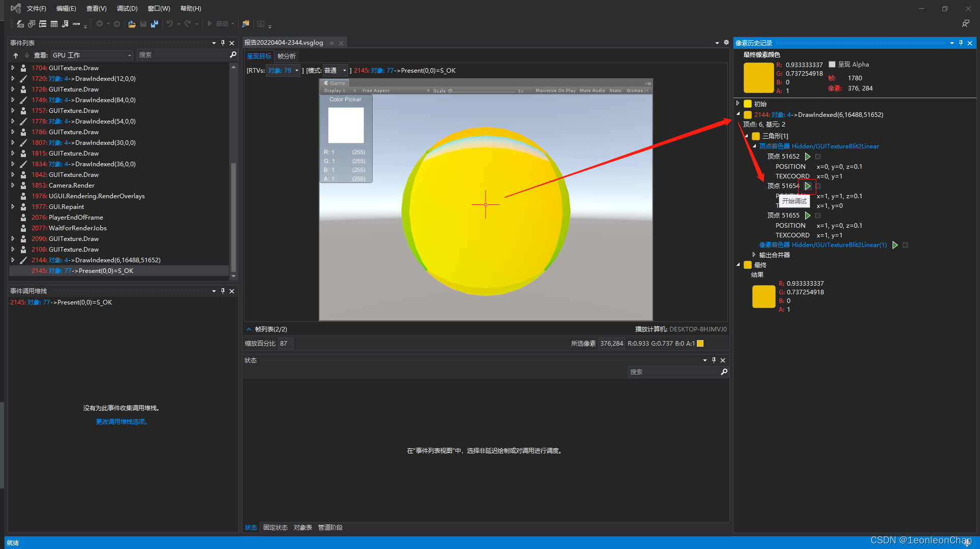Click the Open File folder icon in toolbar
The image size is (980, 549).
click(x=132, y=24)
